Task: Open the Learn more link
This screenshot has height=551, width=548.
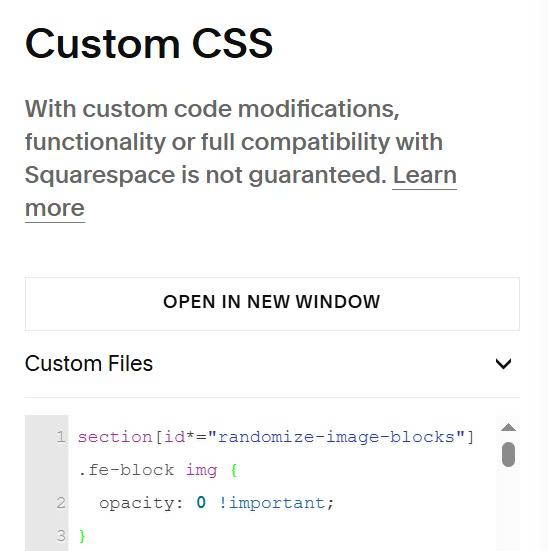Action: click(x=240, y=191)
